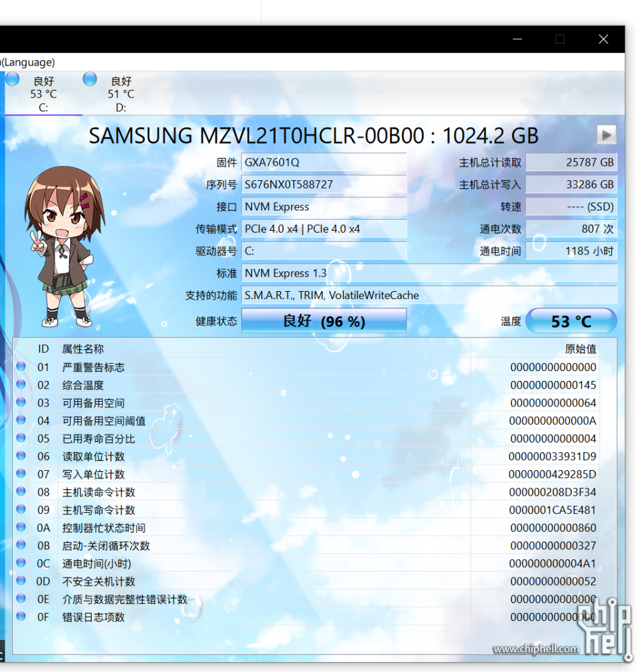Click the ID column header
This screenshot has height=672, width=642.
(x=43, y=349)
